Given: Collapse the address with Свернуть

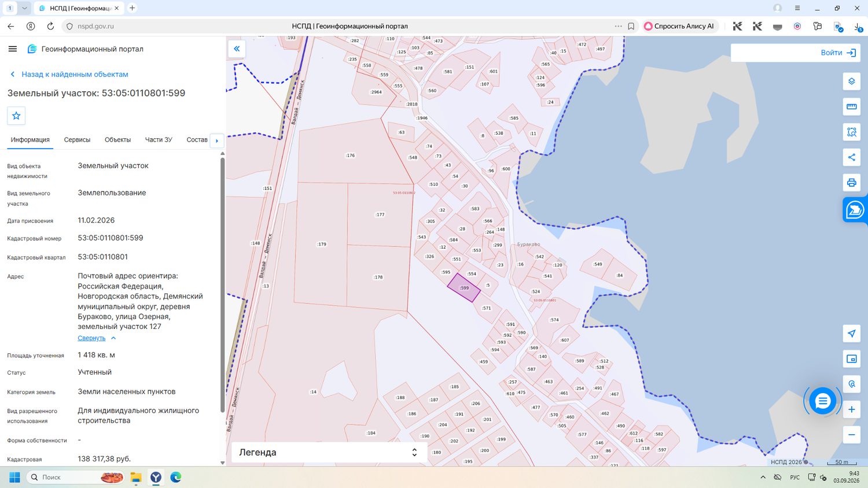Looking at the screenshot, I should pos(97,338).
